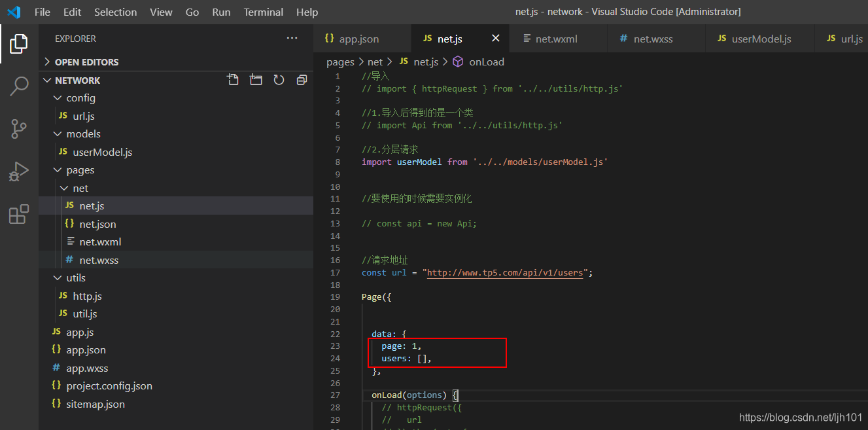The width and height of the screenshot is (868, 430).
Task: Open project.config.json in explorer
Action: click(176, 385)
